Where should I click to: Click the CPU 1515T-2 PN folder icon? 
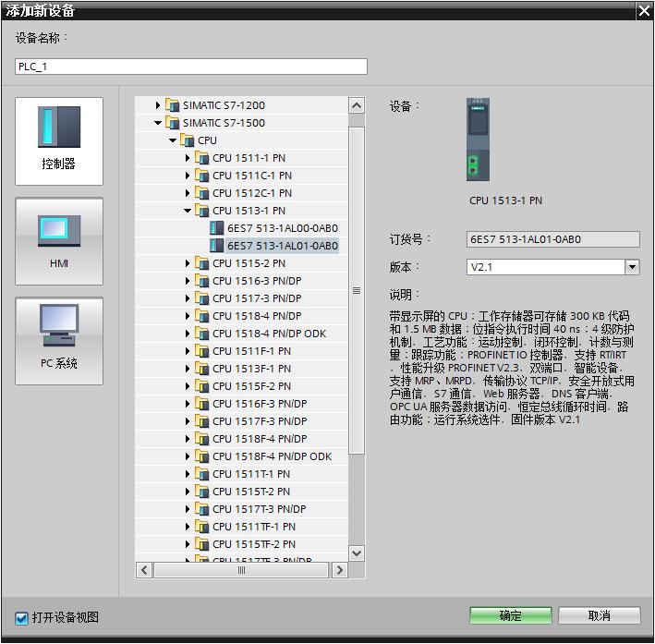(202, 492)
